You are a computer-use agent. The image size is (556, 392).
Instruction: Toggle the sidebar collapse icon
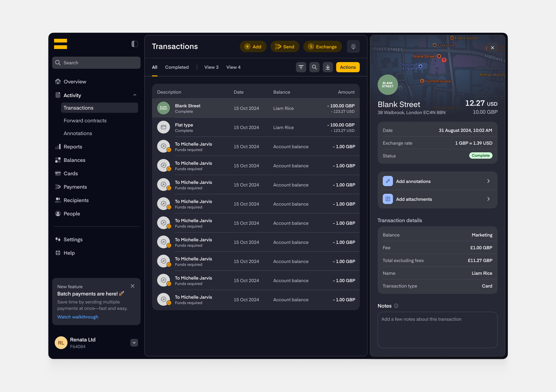pos(135,44)
